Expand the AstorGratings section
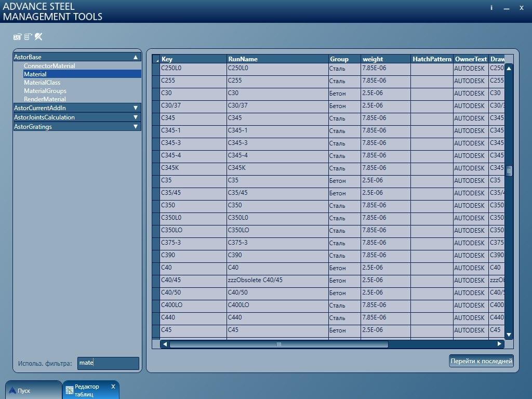Viewport: 532px width, 399px height. click(x=136, y=127)
